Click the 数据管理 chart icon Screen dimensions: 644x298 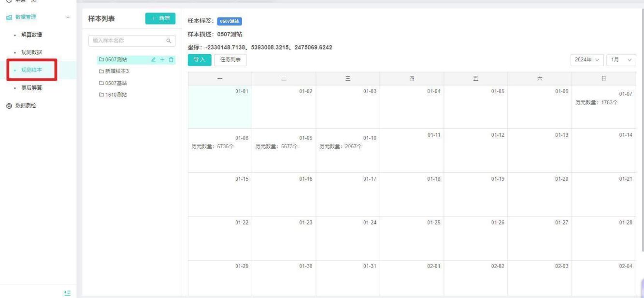pyautogui.click(x=9, y=17)
